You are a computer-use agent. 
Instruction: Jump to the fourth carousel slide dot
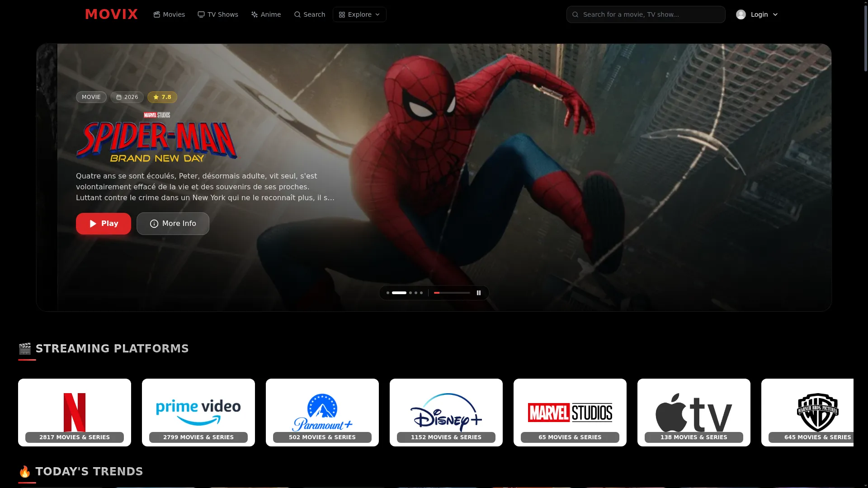pyautogui.click(x=416, y=293)
